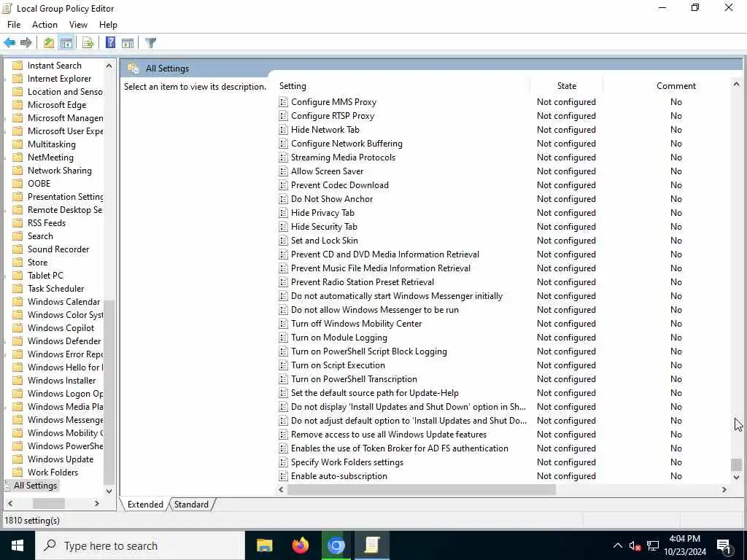Click the Export List toolbar icon

click(88, 43)
